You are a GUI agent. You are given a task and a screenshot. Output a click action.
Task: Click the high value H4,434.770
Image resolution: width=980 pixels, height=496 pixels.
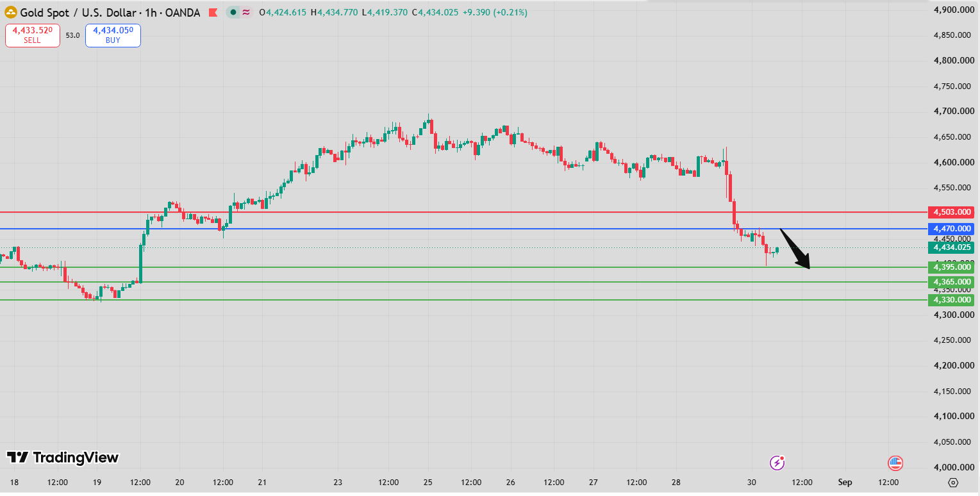(335, 13)
